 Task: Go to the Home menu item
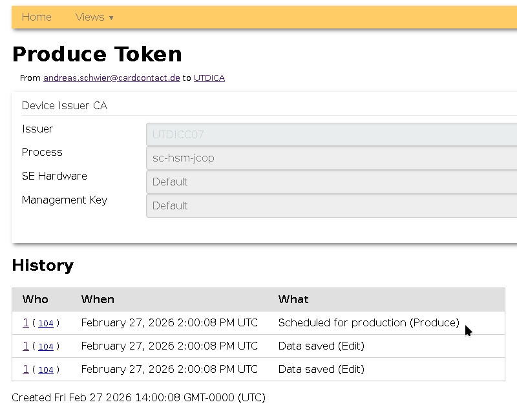[x=36, y=17]
